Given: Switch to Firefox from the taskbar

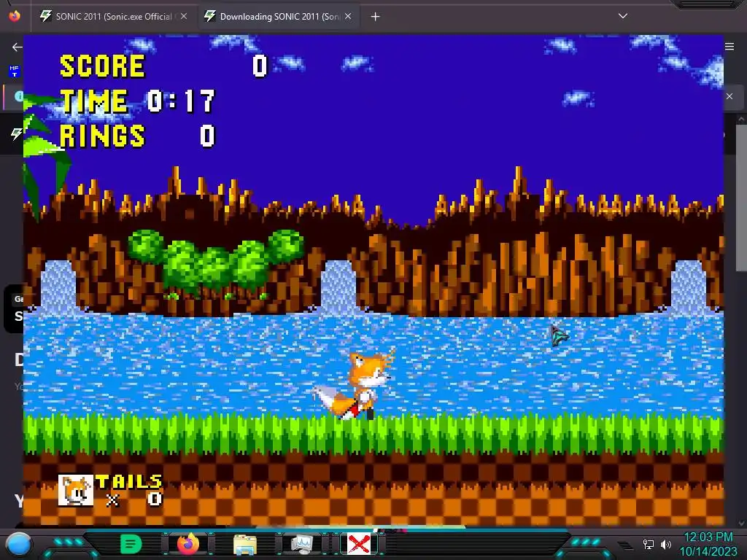Looking at the screenshot, I should pos(187,544).
